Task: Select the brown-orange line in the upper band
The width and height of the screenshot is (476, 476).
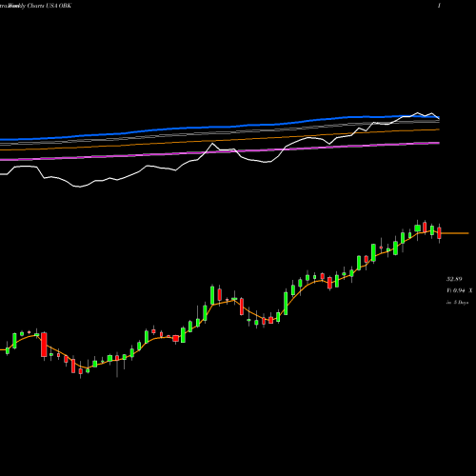Action: 222,140
